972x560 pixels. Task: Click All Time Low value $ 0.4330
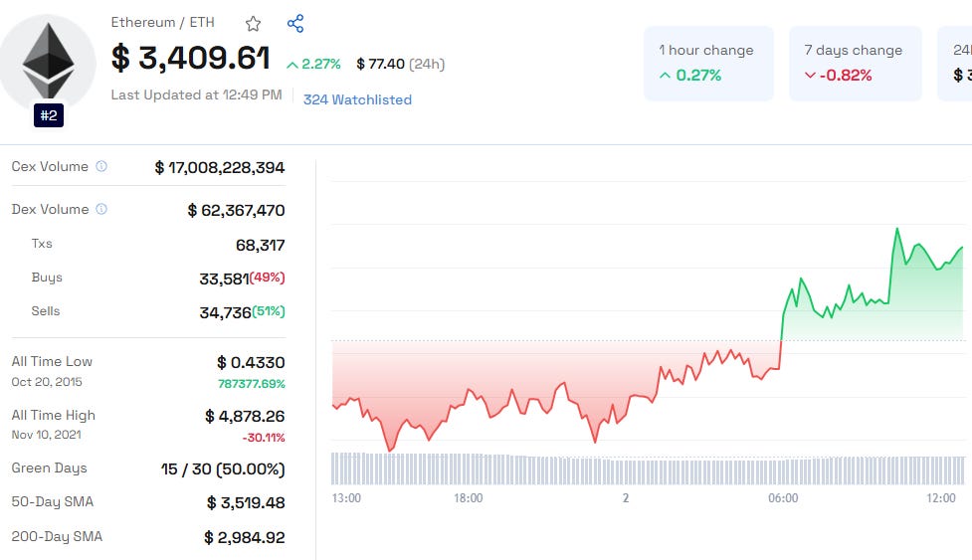coord(251,362)
